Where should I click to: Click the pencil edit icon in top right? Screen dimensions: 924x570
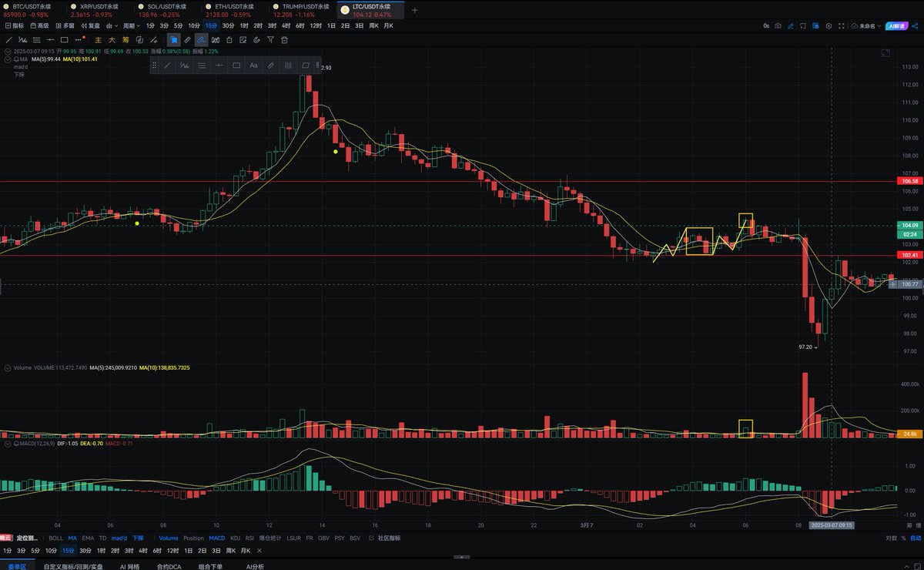coord(791,26)
